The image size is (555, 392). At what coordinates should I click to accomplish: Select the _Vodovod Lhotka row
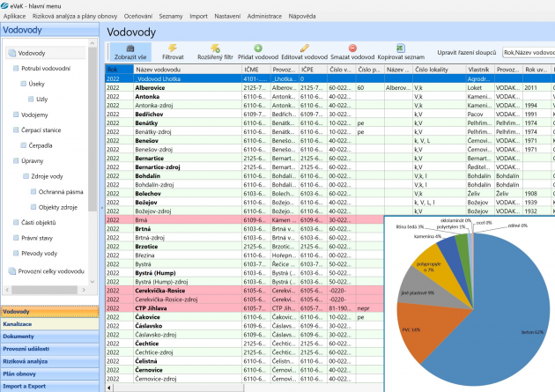(x=329, y=79)
